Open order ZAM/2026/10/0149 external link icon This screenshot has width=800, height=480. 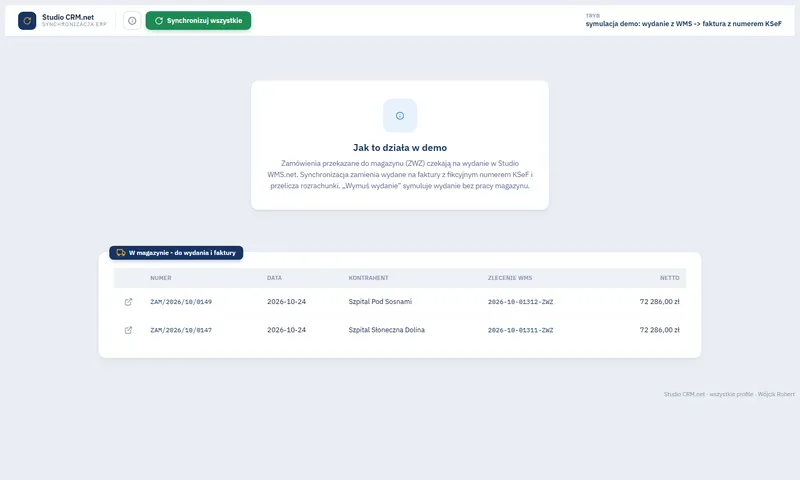pyautogui.click(x=129, y=302)
